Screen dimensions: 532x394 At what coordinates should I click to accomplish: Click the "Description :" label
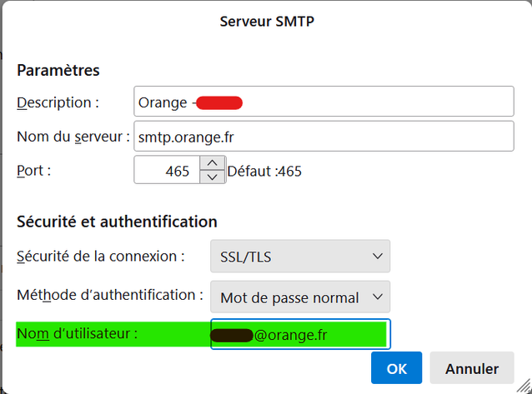pos(58,102)
